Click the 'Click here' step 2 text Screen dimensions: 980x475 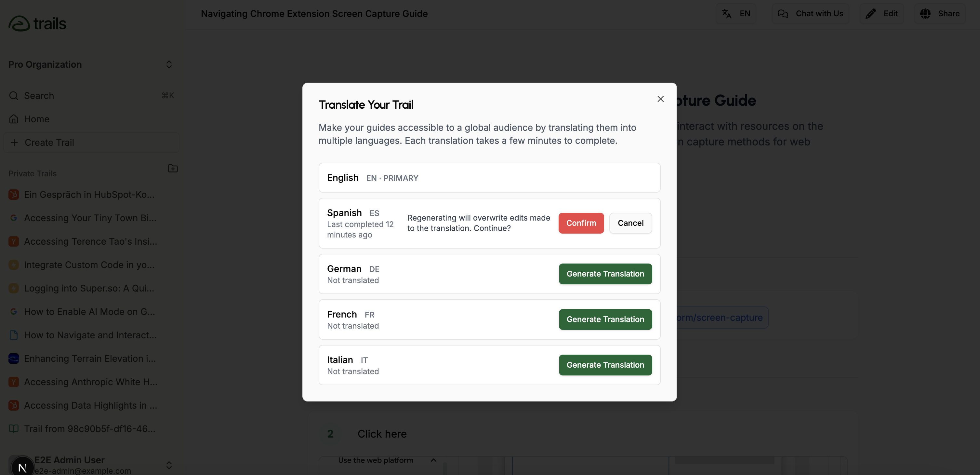[x=382, y=434]
